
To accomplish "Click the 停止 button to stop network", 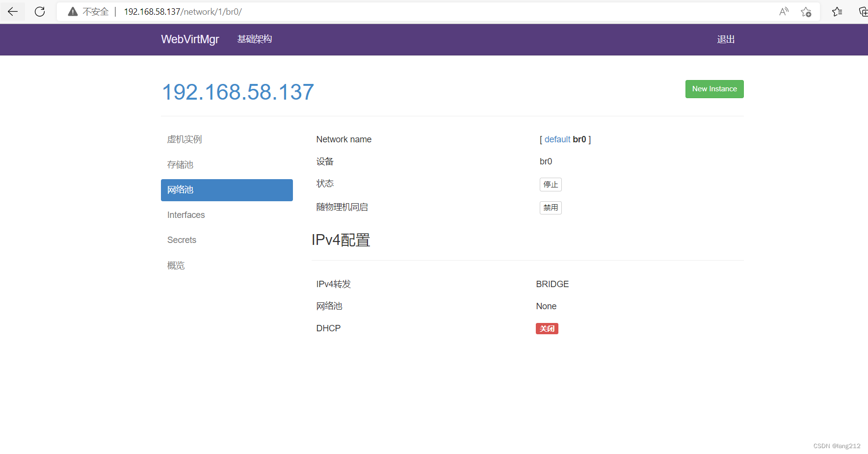I will [551, 185].
